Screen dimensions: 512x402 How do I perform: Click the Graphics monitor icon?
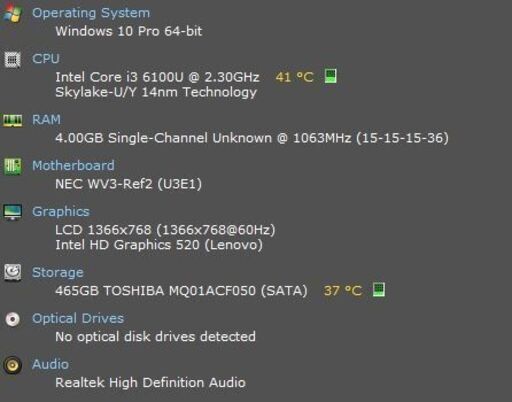tap(12, 212)
